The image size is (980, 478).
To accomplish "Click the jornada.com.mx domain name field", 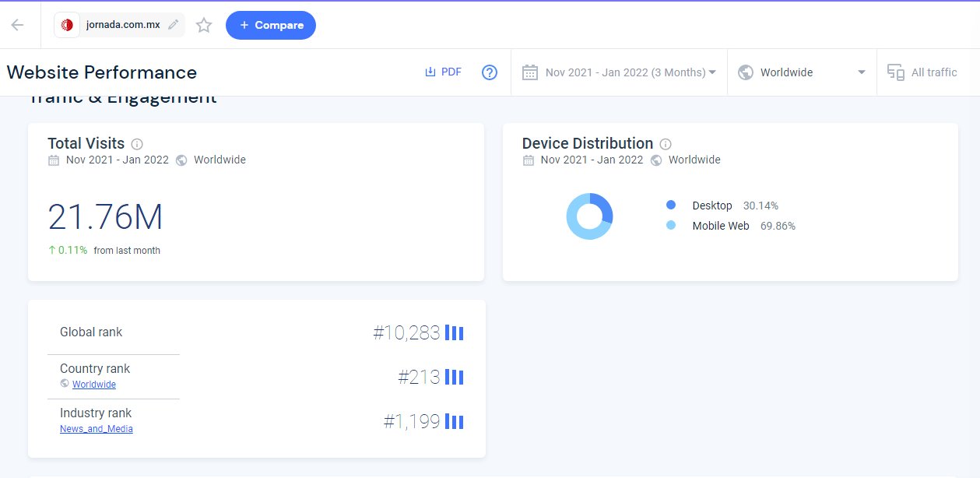I will click(123, 25).
